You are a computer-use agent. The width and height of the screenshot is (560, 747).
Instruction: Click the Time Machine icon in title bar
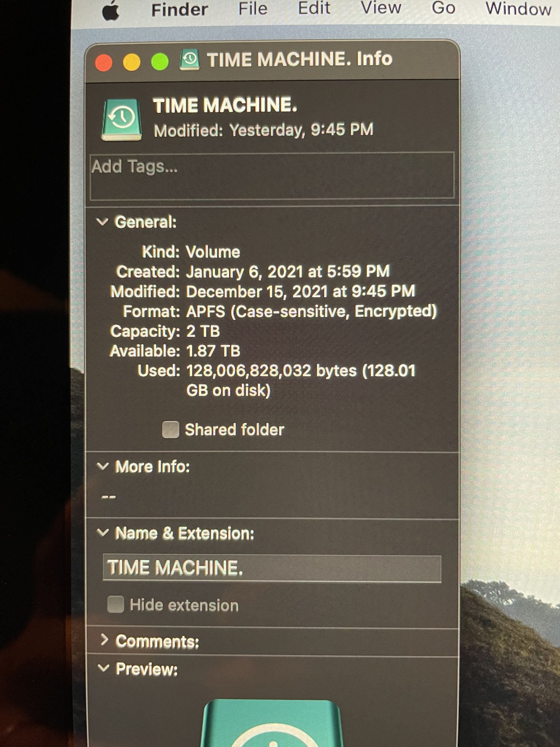(x=190, y=60)
